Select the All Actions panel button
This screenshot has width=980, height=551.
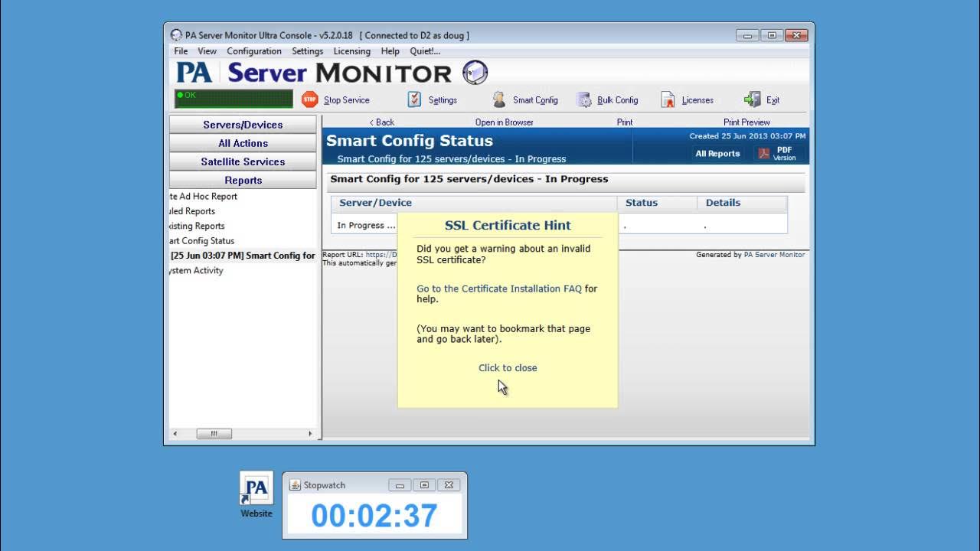[x=243, y=143]
